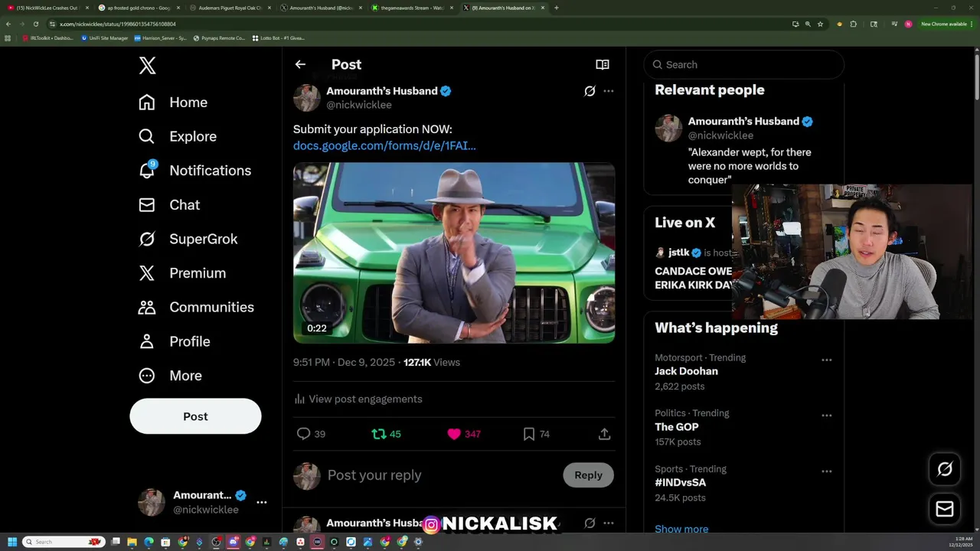Open The GOP trending topic
Image resolution: width=980 pixels, height=551 pixels.
(x=676, y=427)
